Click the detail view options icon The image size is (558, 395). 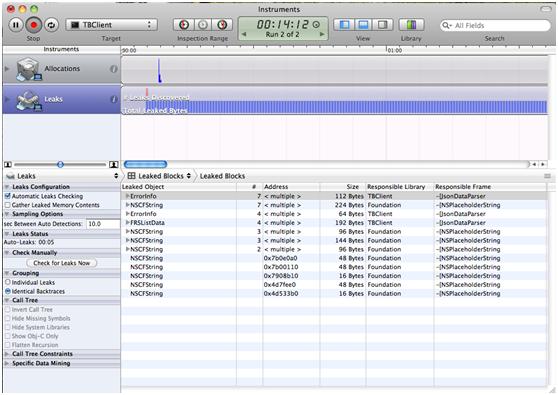click(547, 176)
